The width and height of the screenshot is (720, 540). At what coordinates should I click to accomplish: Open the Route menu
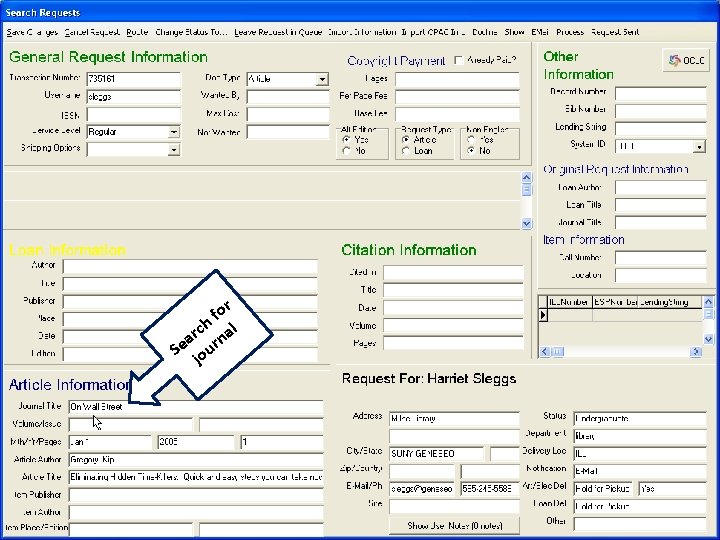[137, 32]
